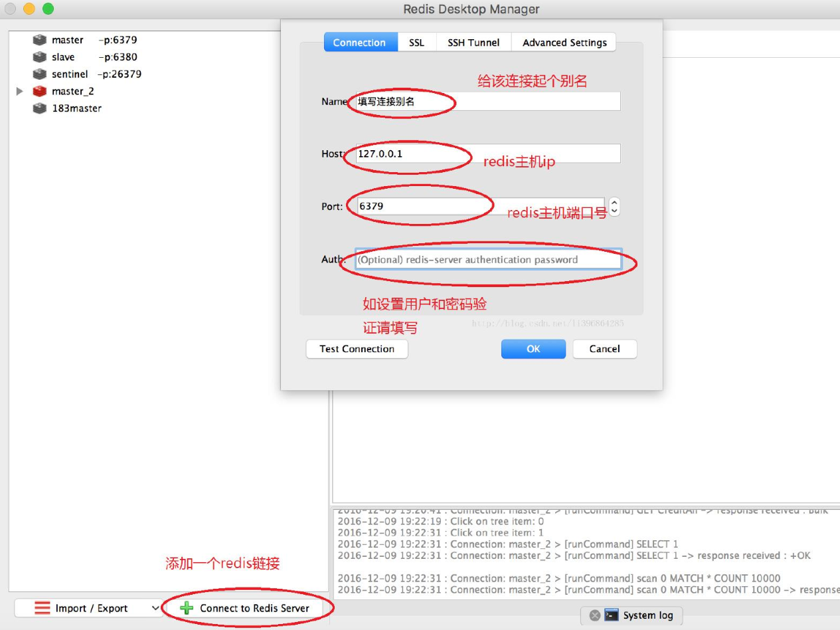
Task: Switch to the Connection tab
Action: (x=359, y=43)
